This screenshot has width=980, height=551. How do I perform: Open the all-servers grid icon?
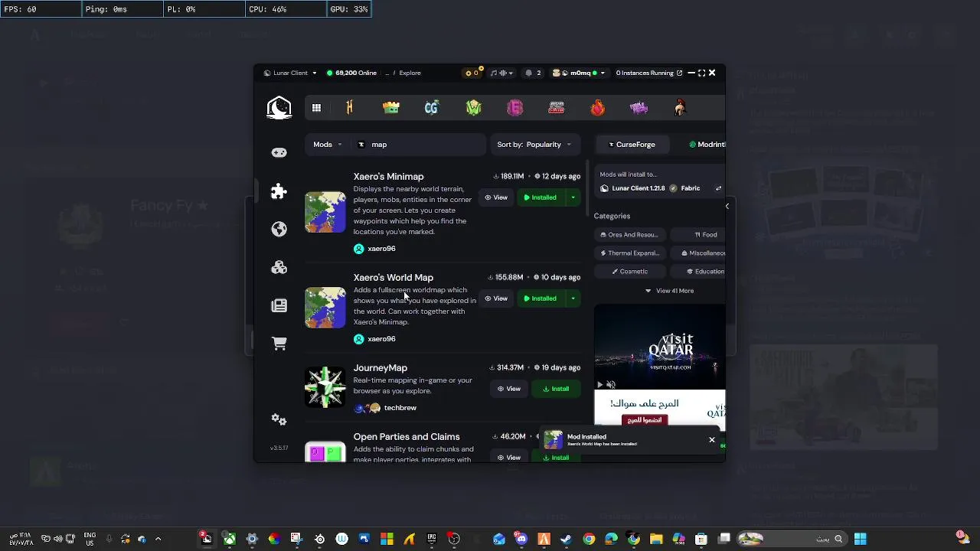316,108
